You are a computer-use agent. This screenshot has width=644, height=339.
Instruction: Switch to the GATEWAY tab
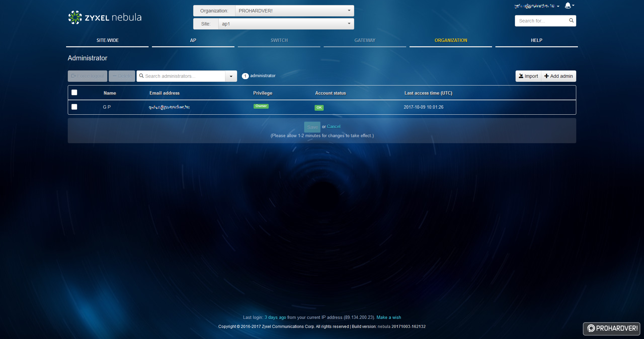click(365, 41)
